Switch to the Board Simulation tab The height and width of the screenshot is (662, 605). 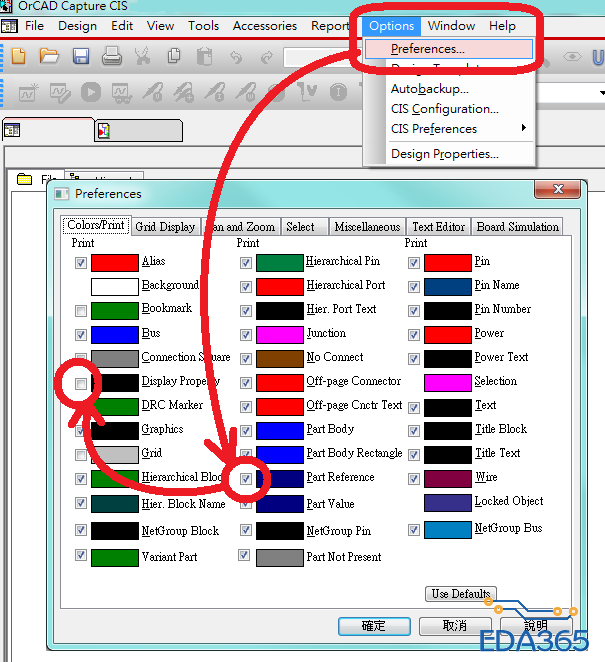click(x=517, y=227)
